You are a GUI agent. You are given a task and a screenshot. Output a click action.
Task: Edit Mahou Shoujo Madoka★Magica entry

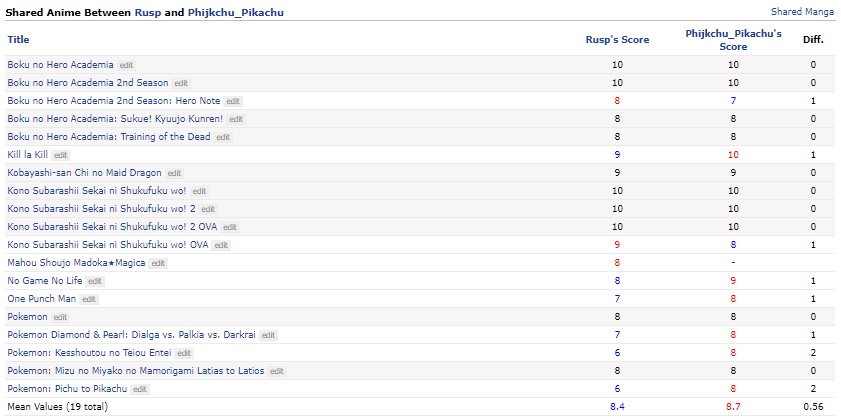(x=158, y=263)
